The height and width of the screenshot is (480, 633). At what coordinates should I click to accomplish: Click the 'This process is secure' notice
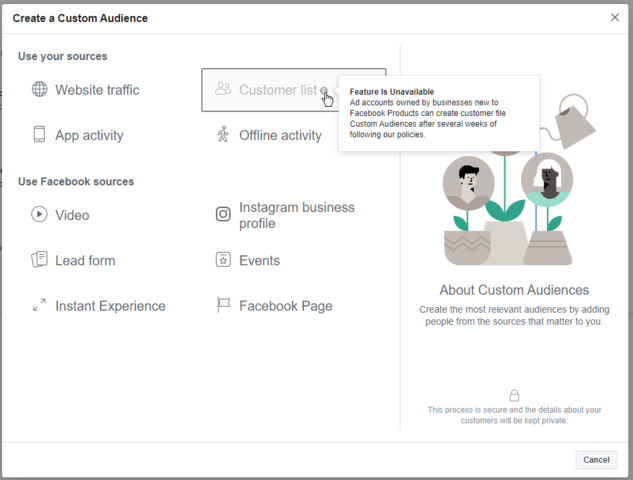tap(514, 415)
